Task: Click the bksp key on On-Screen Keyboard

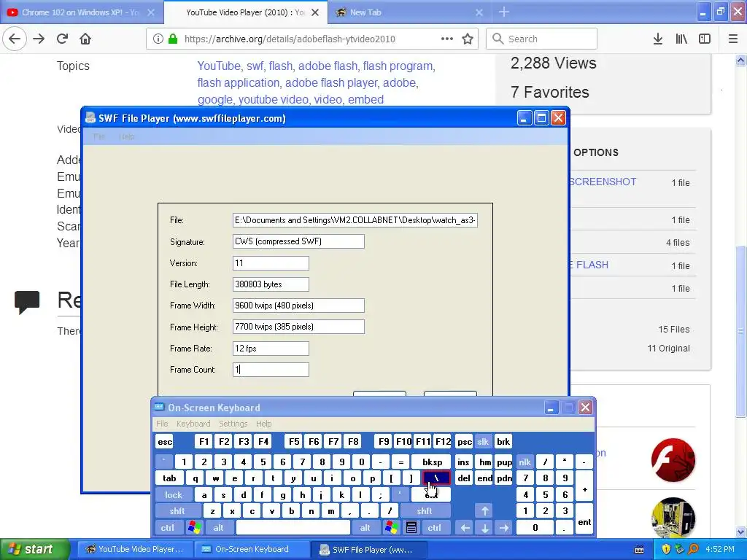Action: coord(432,462)
